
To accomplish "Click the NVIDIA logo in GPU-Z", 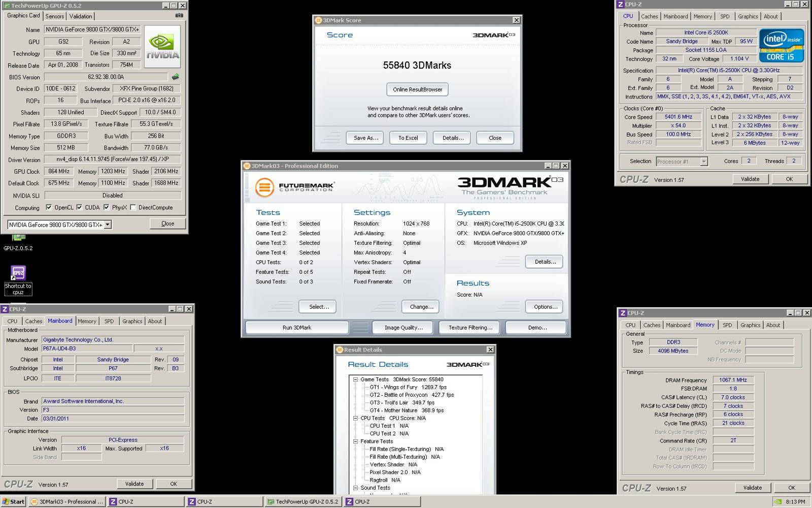I will (162, 47).
